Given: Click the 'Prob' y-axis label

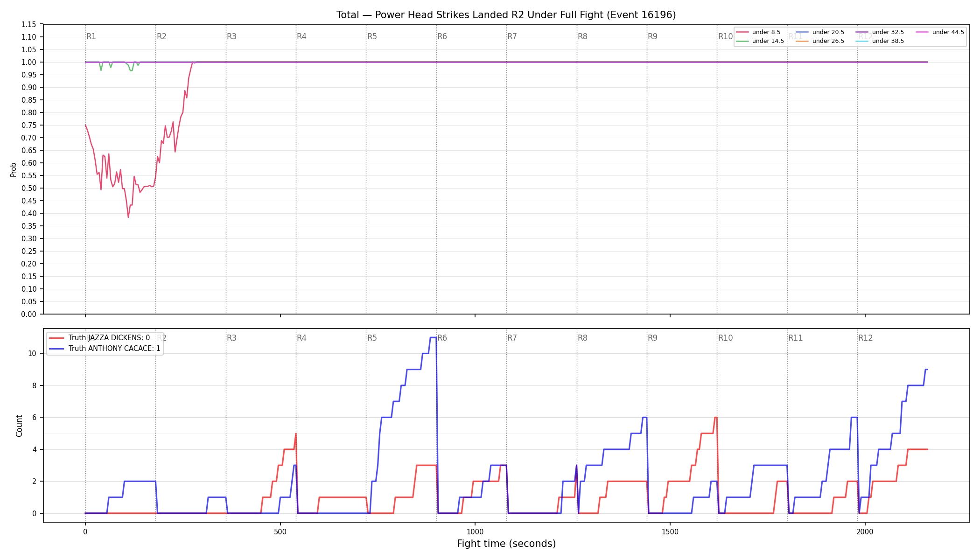Looking at the screenshot, I should [14, 169].
